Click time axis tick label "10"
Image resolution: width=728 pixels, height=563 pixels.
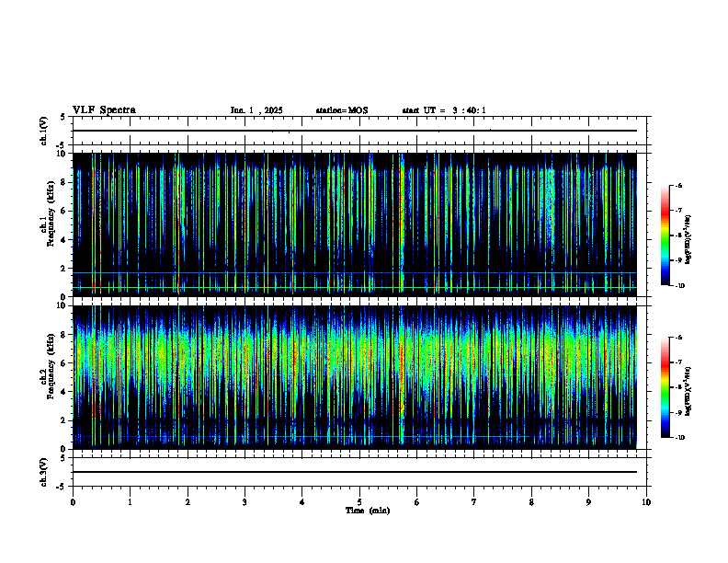pos(646,502)
